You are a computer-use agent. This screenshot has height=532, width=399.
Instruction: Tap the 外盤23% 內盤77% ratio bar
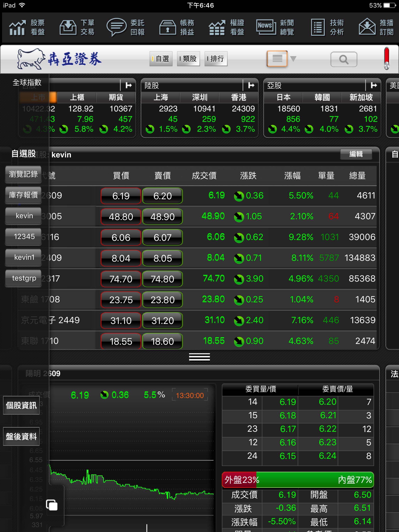point(298,480)
